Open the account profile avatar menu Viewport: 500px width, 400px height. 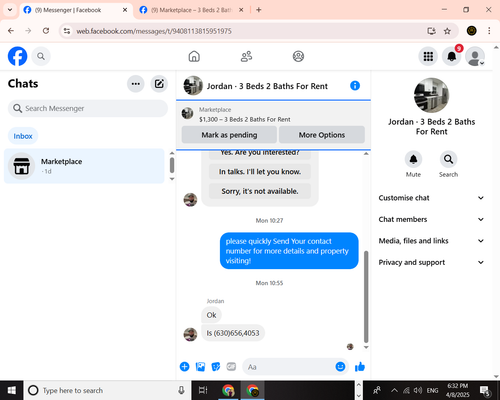point(475,56)
